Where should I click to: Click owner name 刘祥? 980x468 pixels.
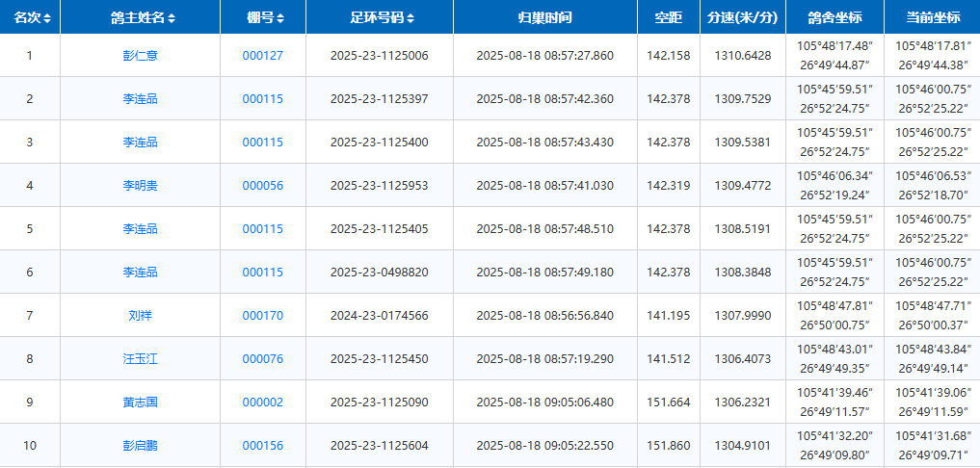[140, 316]
